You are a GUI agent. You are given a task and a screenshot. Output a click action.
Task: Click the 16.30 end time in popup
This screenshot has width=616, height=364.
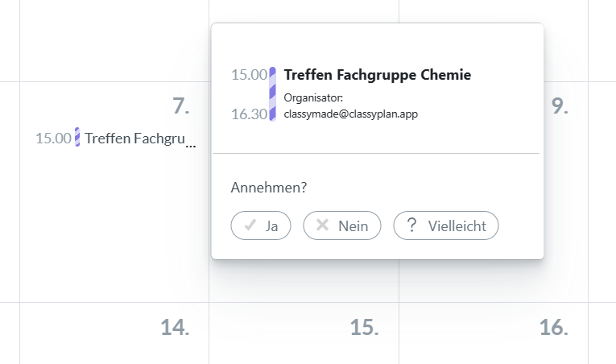pyautogui.click(x=249, y=114)
